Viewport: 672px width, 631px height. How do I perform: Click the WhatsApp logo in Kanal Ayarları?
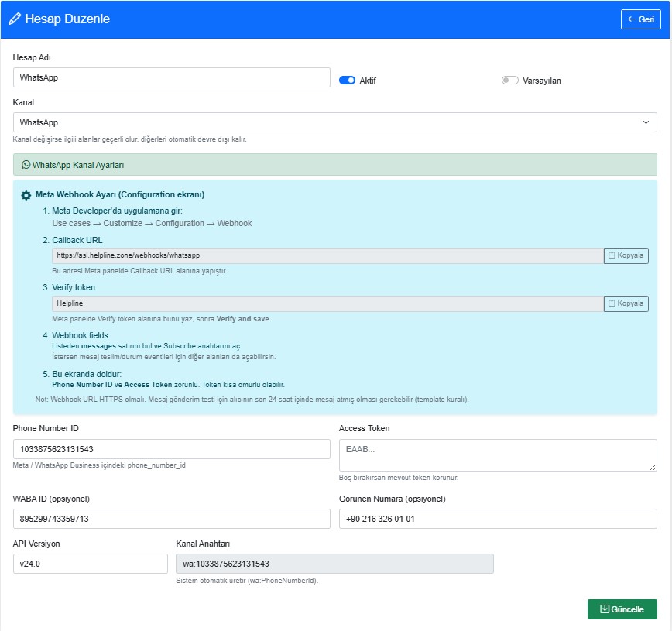26,165
